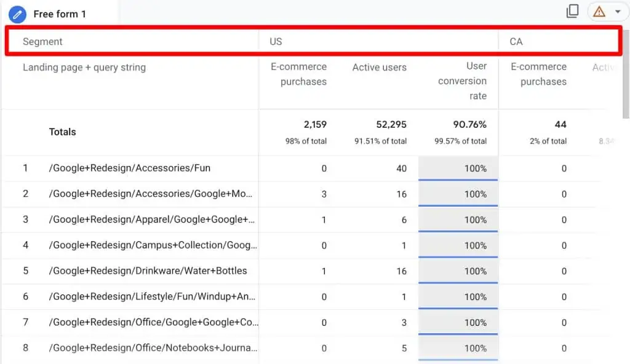Sort by the E-commerce purchases column
630x364 pixels.
[298, 74]
